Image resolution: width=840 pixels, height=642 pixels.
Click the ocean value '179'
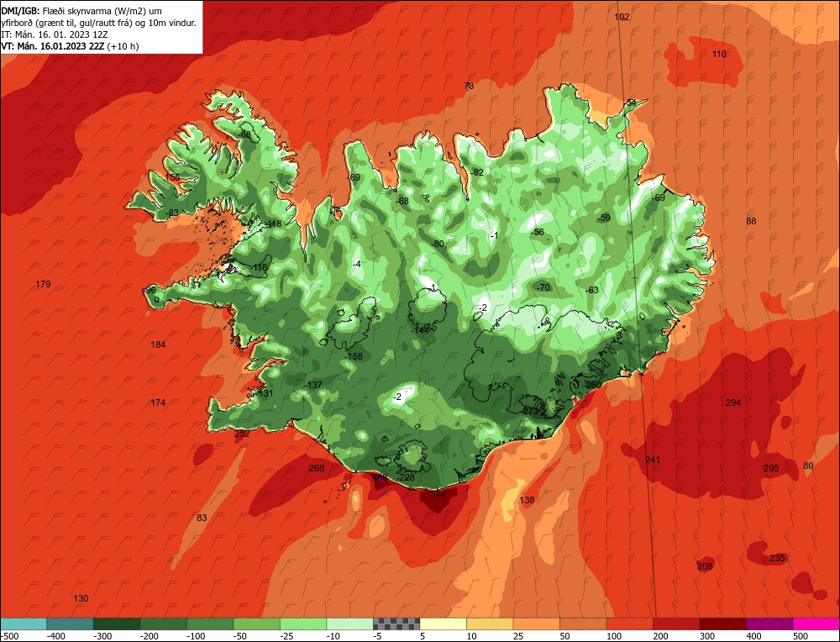tap(44, 284)
